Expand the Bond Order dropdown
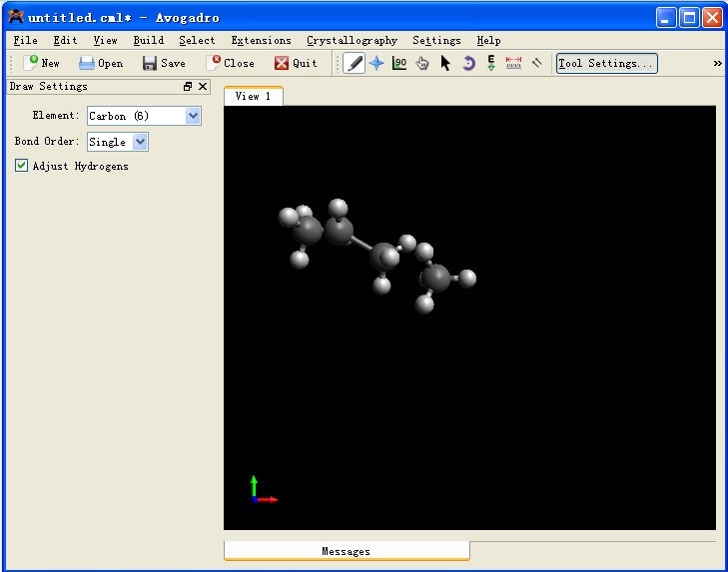This screenshot has width=728, height=572. [118, 142]
